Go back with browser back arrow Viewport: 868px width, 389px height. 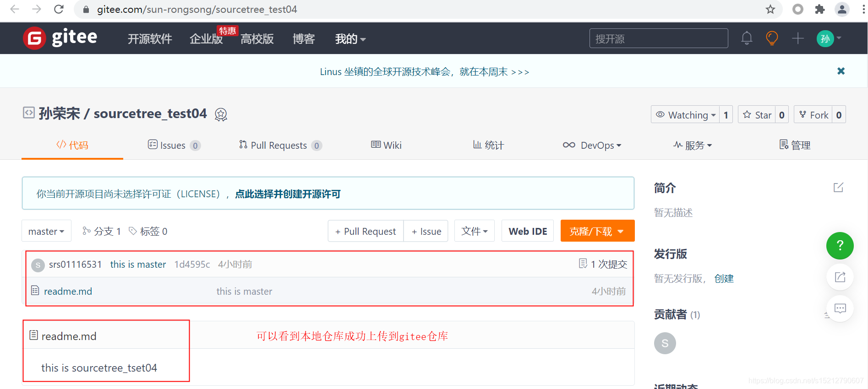[14, 9]
